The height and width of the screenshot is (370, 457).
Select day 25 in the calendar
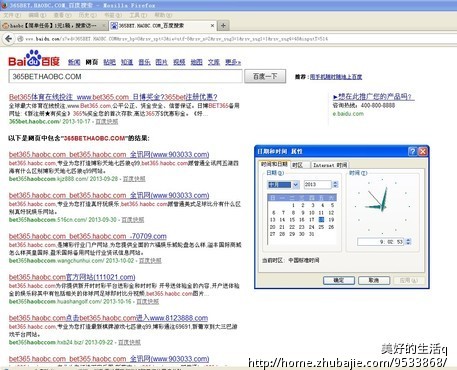pyautogui.click(x=321, y=227)
